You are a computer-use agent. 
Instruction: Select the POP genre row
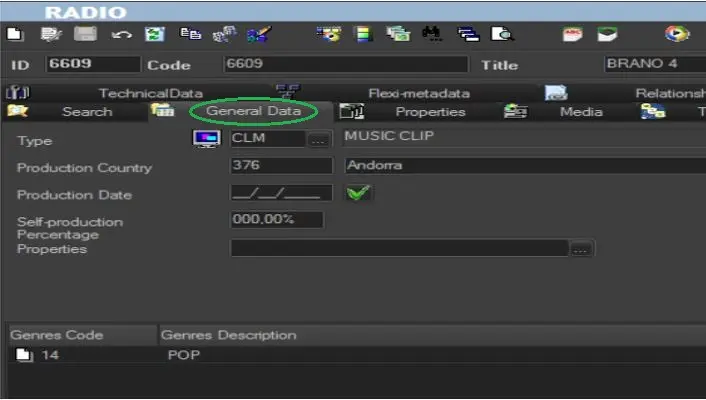pyautogui.click(x=183, y=355)
